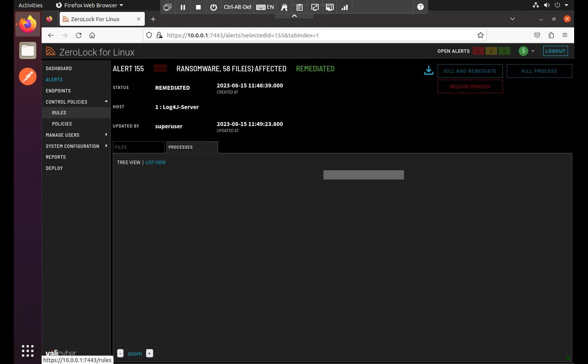This screenshot has width=588, height=364.
Task: Go back with browser back arrow
Action: coord(51,35)
